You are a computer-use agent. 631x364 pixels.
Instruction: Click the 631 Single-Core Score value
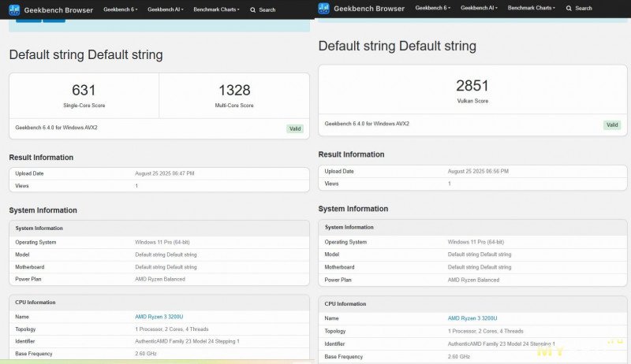click(x=84, y=90)
